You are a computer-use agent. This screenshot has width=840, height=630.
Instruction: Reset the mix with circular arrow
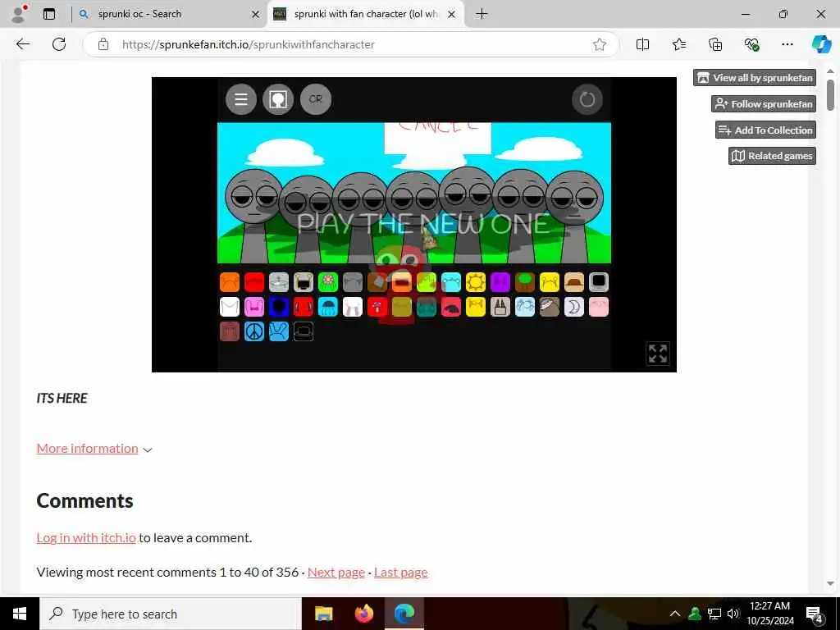tap(587, 99)
